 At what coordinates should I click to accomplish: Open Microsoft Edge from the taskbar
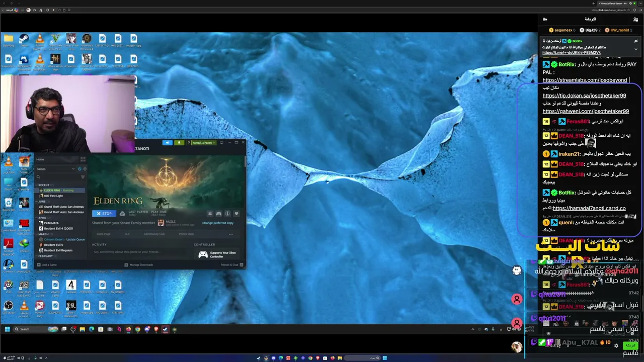pyautogui.click(x=92, y=329)
